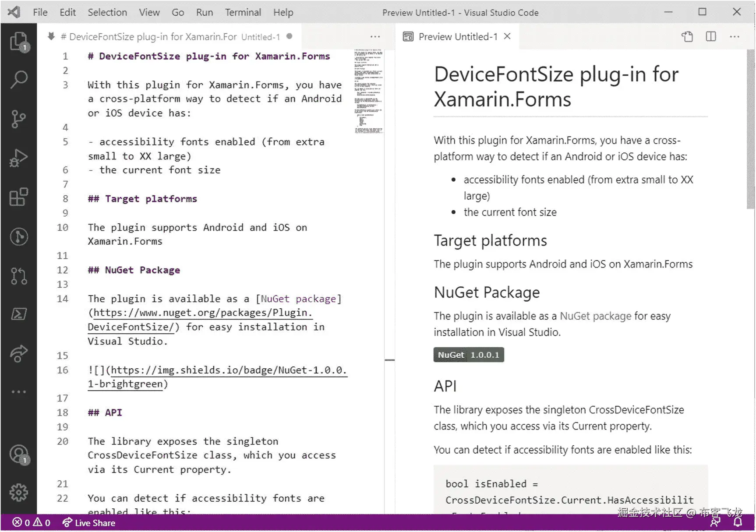Open the Source Control view
This screenshot has width=756, height=532.
[19, 119]
